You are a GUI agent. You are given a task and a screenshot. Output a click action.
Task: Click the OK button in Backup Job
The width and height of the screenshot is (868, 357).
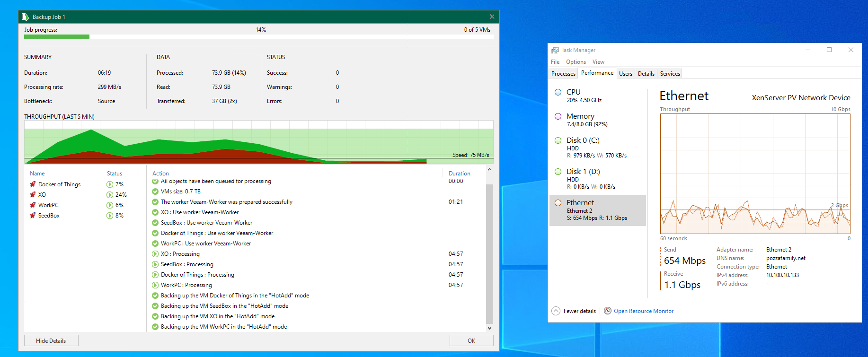[x=471, y=340]
